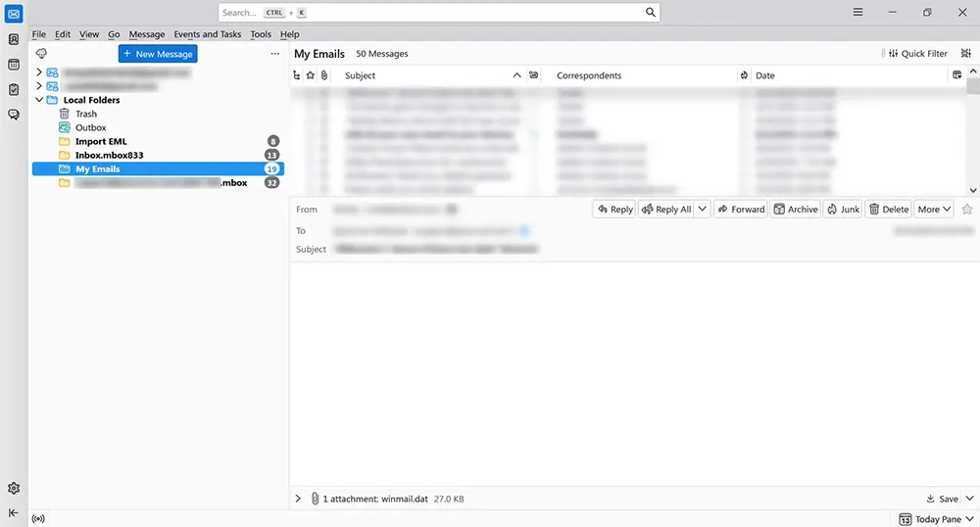The width and height of the screenshot is (980, 527).
Task: Forward the open message
Action: 741,210
